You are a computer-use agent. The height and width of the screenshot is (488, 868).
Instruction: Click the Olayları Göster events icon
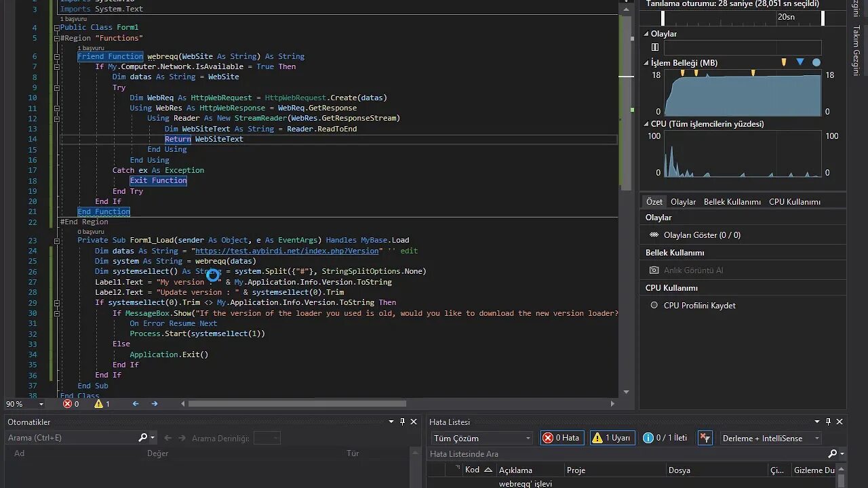[x=654, y=235]
